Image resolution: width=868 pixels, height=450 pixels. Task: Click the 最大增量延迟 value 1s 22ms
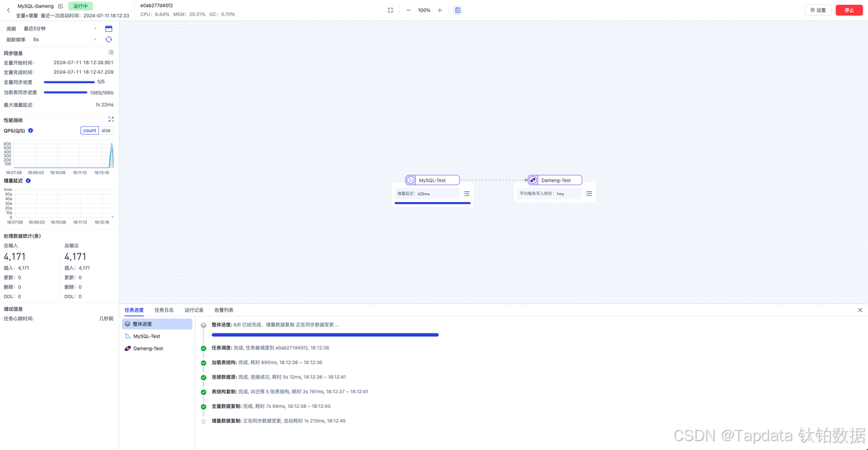coord(104,105)
